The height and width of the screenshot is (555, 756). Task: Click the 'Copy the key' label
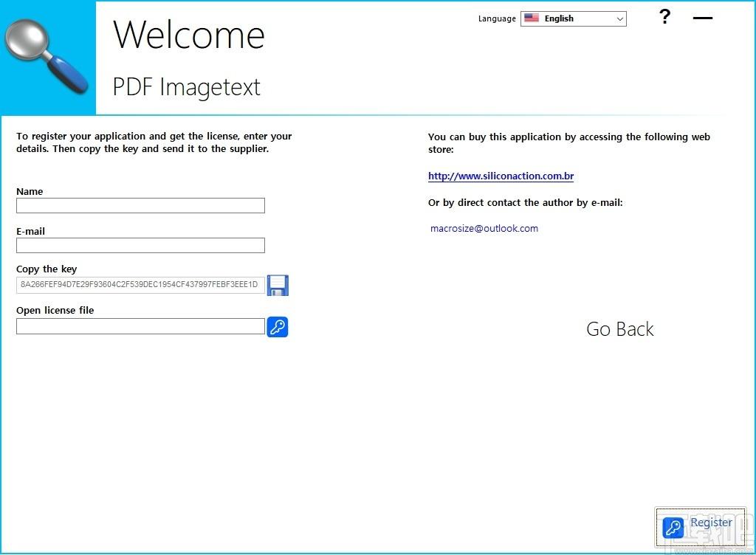click(47, 269)
